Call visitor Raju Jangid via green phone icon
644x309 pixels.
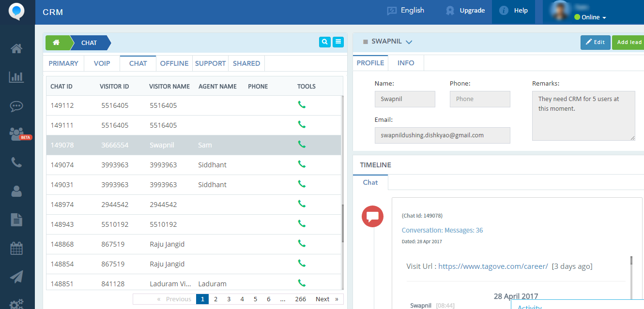[302, 244]
